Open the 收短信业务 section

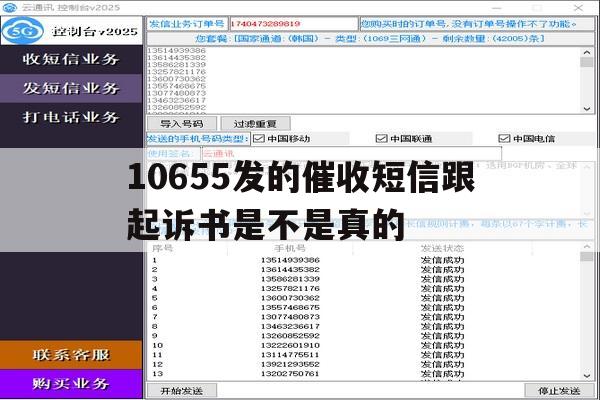71,59
